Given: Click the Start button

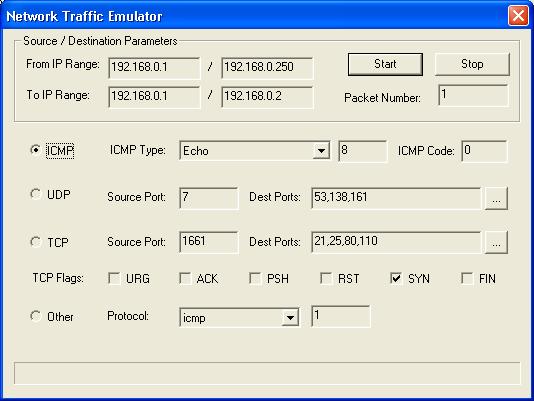Looking at the screenshot, I should click(x=385, y=64).
